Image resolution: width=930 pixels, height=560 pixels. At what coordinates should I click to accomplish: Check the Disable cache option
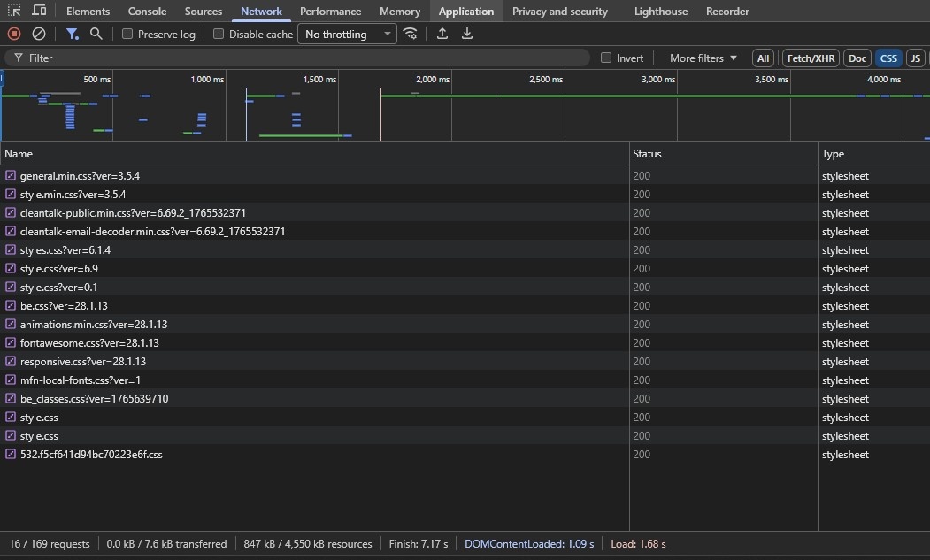(219, 35)
